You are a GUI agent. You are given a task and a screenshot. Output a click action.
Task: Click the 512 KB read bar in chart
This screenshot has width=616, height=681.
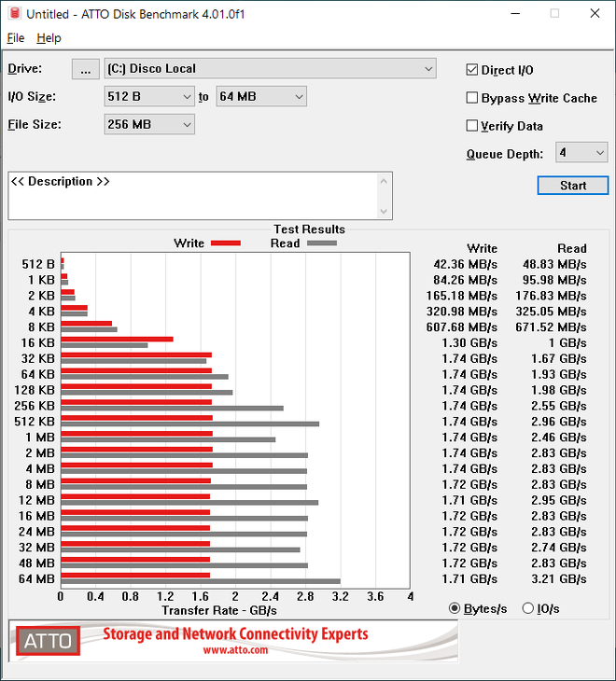(189, 424)
